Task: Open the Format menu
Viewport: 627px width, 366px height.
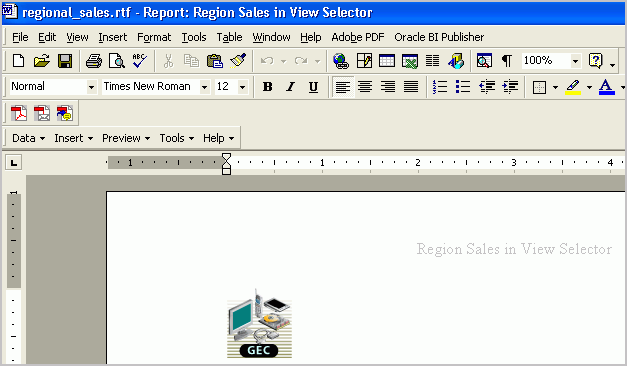Action: pos(154,37)
